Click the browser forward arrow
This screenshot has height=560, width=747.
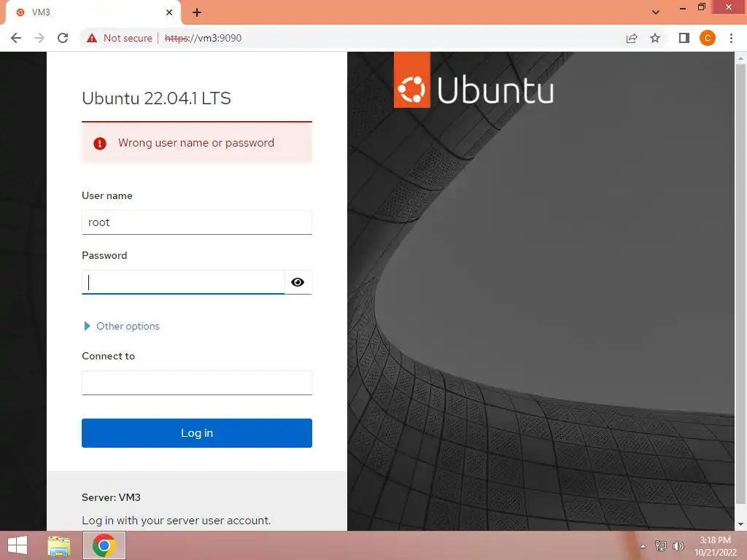(x=39, y=38)
